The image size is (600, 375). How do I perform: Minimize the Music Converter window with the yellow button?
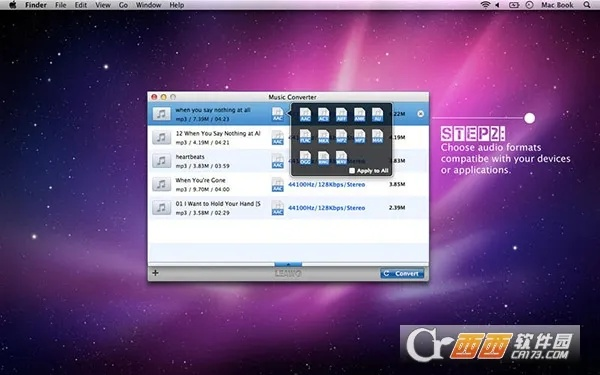point(163,97)
